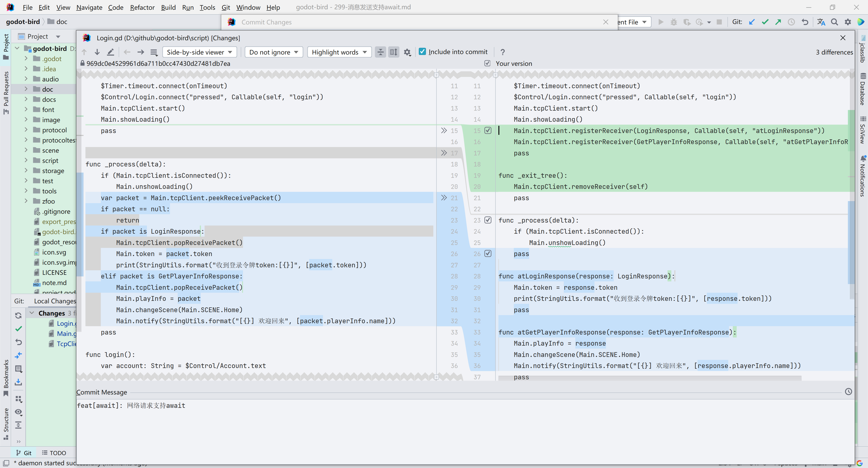Toggle the Your version checkbox
The image size is (868, 468).
pyautogui.click(x=487, y=63)
